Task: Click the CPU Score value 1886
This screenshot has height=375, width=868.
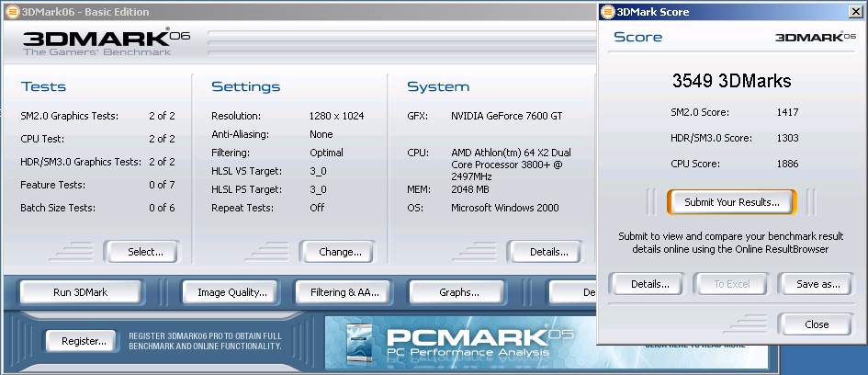Action: 788,164
